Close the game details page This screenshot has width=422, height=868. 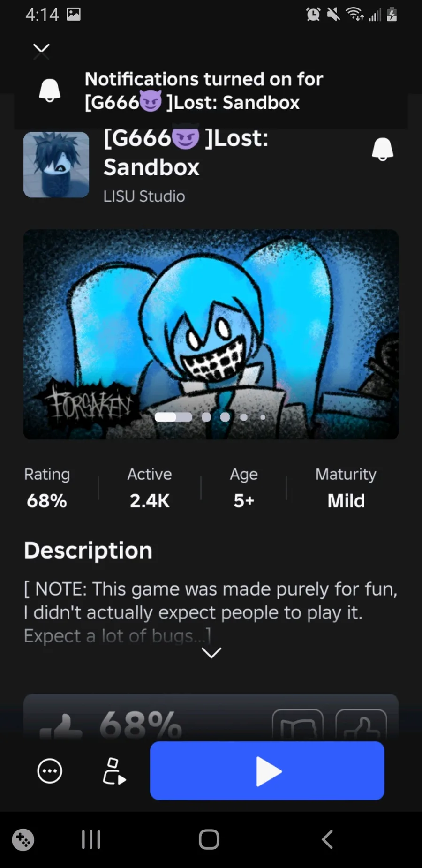point(41,51)
